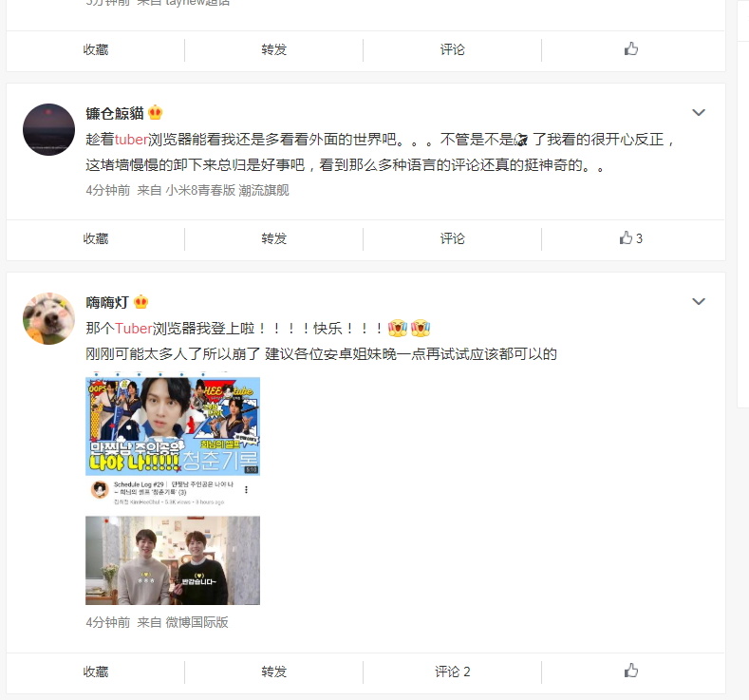Open 嗨嗨灯's dog avatar picture
Viewport: 749px width, 700px height.
[x=48, y=319]
